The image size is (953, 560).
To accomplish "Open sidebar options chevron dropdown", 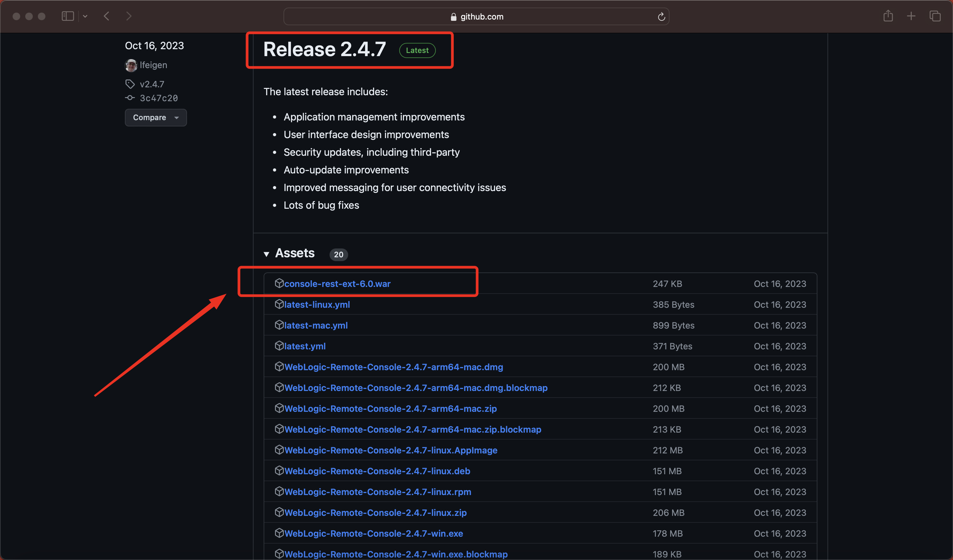I will 85,16.
